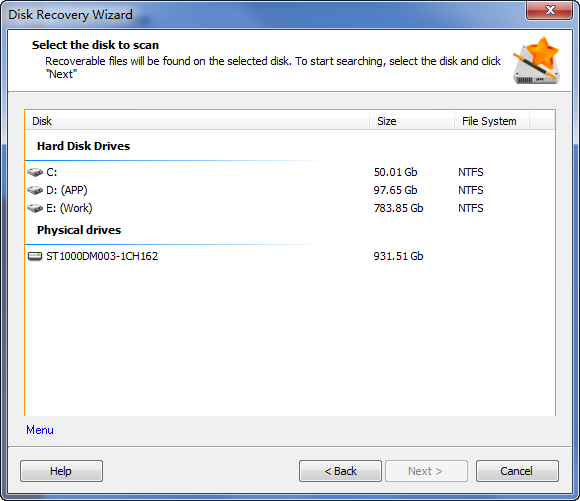Sort by the File System column header
Image resolution: width=580 pixels, height=501 pixels.
tap(492, 121)
